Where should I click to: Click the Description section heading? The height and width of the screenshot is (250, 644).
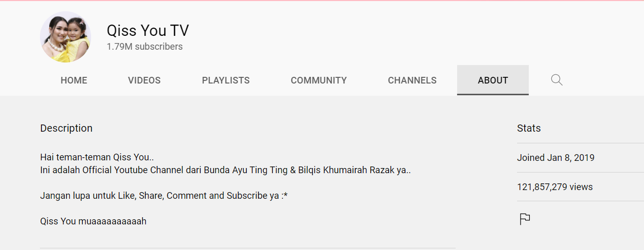67,128
